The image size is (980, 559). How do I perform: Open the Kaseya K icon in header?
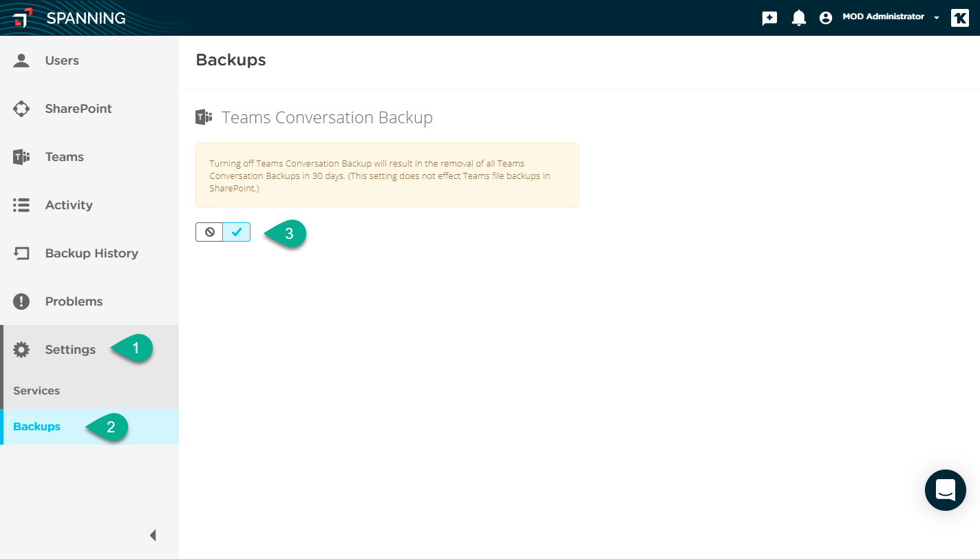pos(959,18)
